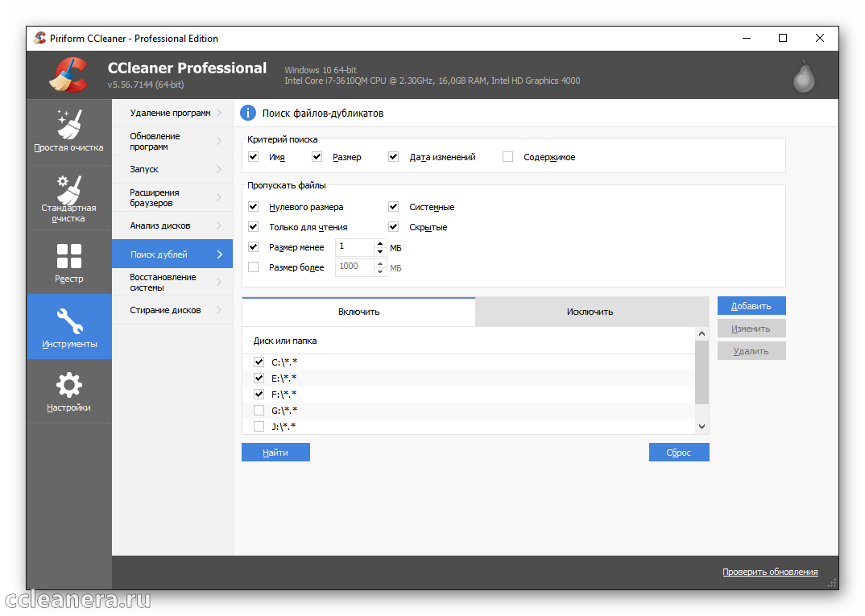This screenshot has height=616, width=865.
Task: Select the Стандартная очистка broom icon
Action: [68, 189]
